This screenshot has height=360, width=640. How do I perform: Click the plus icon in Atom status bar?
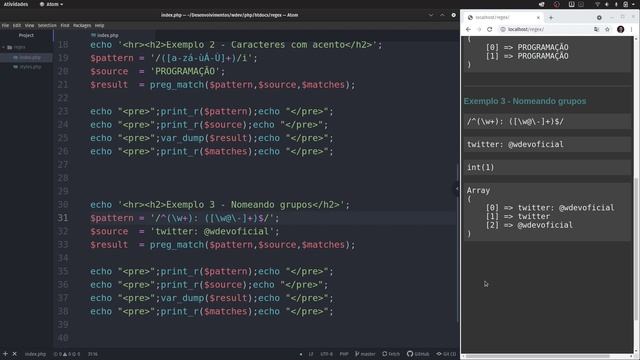tap(5, 354)
